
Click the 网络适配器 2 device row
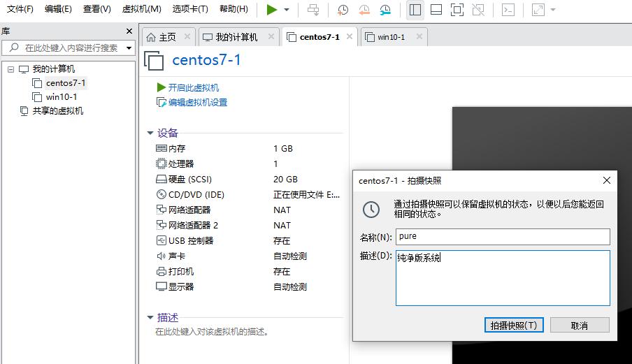tap(248, 226)
